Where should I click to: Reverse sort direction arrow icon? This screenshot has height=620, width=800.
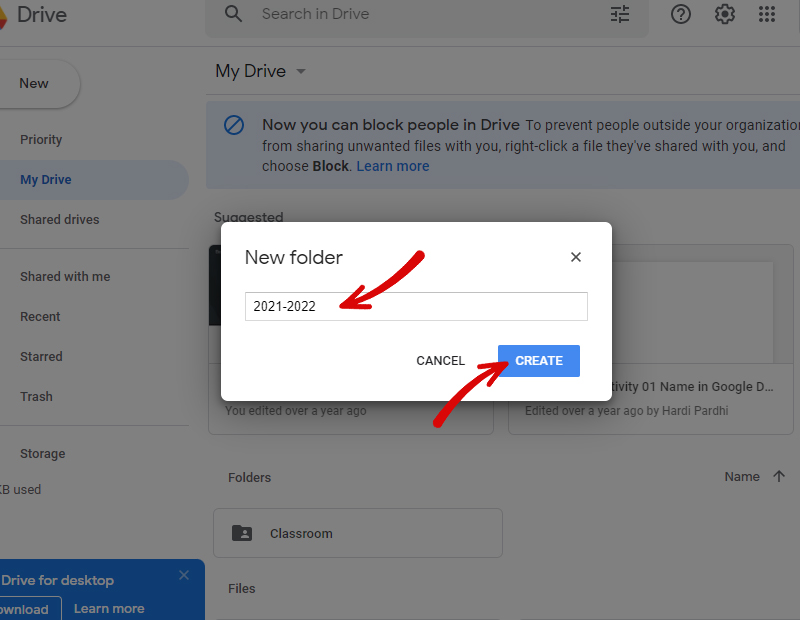779,477
